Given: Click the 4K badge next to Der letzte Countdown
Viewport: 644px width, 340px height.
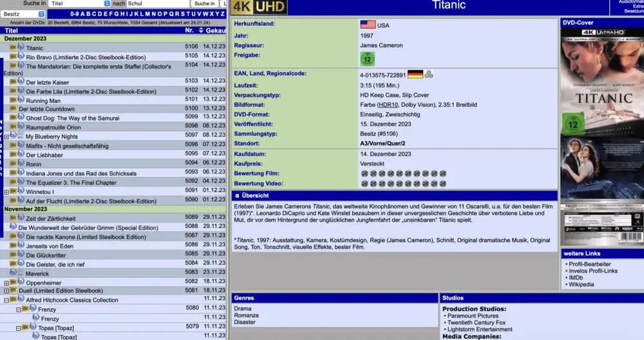Looking at the screenshot, I should pyautogui.click(x=13, y=109).
